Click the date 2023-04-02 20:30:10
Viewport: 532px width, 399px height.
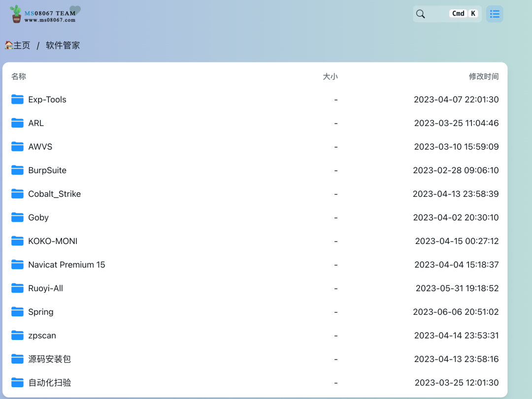pos(456,217)
